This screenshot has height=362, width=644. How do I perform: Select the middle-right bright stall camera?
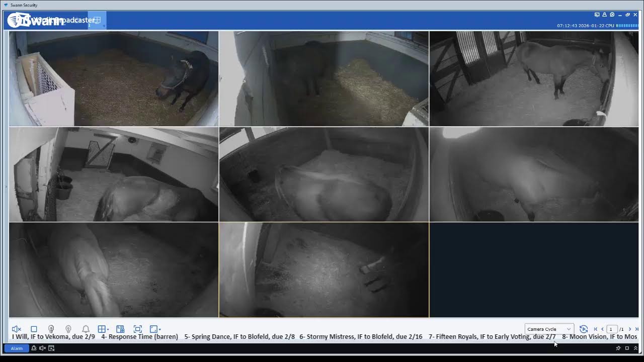click(534, 174)
